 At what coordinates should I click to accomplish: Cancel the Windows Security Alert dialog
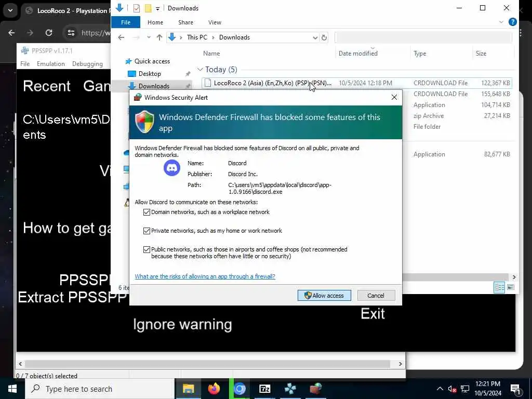[x=376, y=296]
